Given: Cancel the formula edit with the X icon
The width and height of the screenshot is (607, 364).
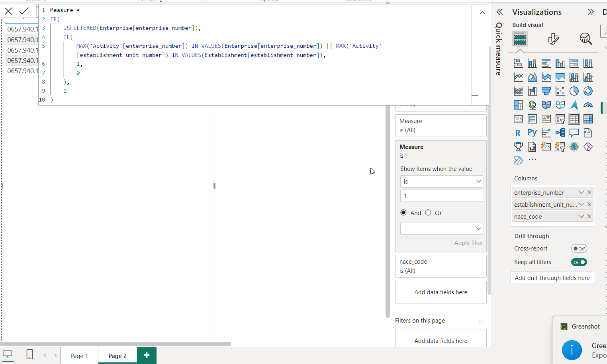Looking at the screenshot, I should [8, 11].
